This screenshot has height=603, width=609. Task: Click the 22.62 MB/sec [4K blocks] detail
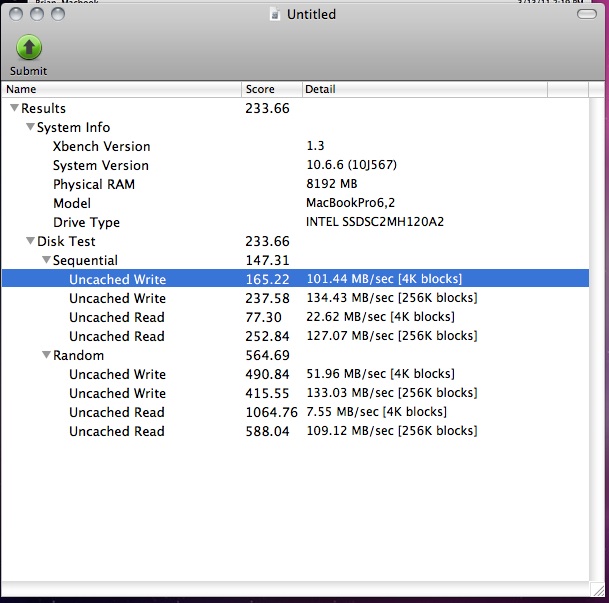click(380, 316)
